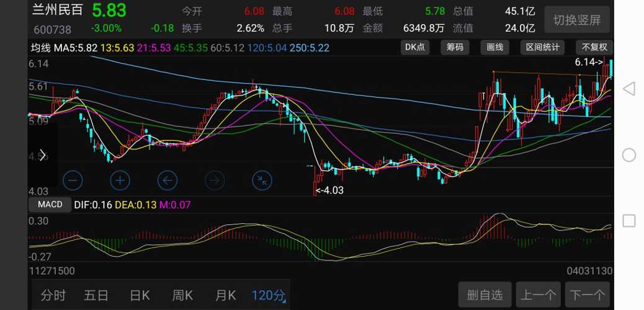Viewport: 644px width, 310px height.
Task: Open the 120分 period dropdown
Action: pos(269,294)
